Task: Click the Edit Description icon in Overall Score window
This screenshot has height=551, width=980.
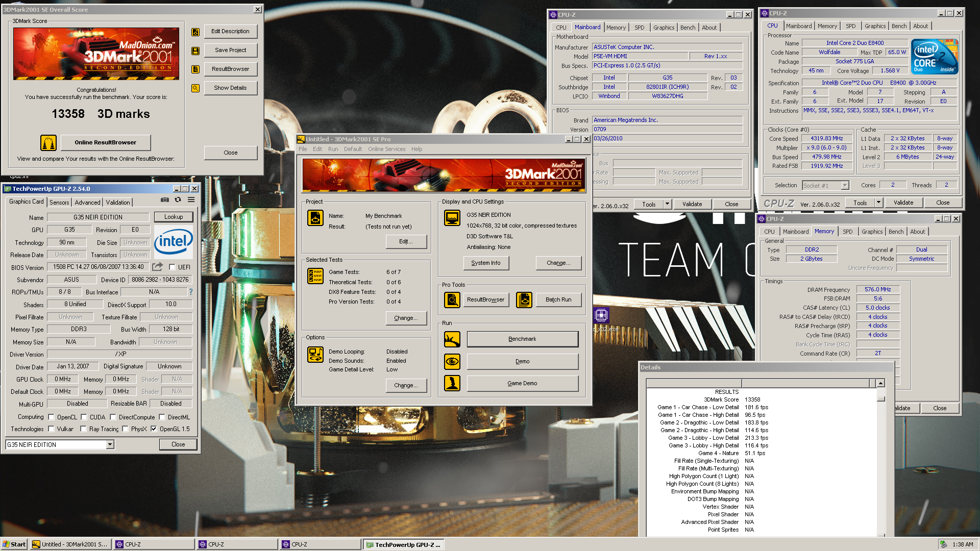Action: (x=195, y=32)
